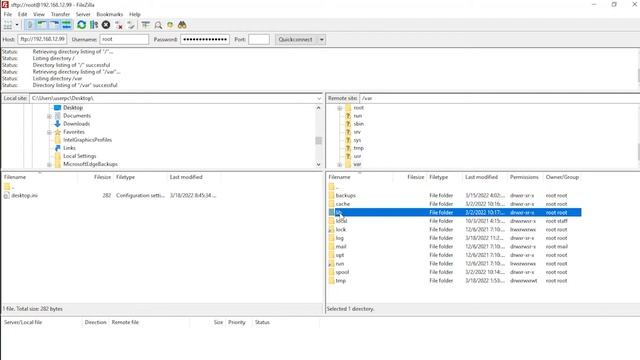
Task: Sort the remote list by Owner/Group column
Action: coord(562,177)
